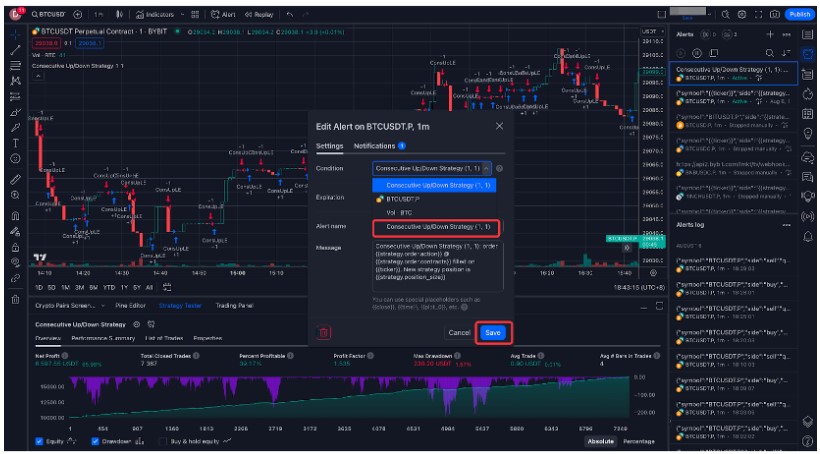Open the Strategy Tester tab

tap(180, 305)
